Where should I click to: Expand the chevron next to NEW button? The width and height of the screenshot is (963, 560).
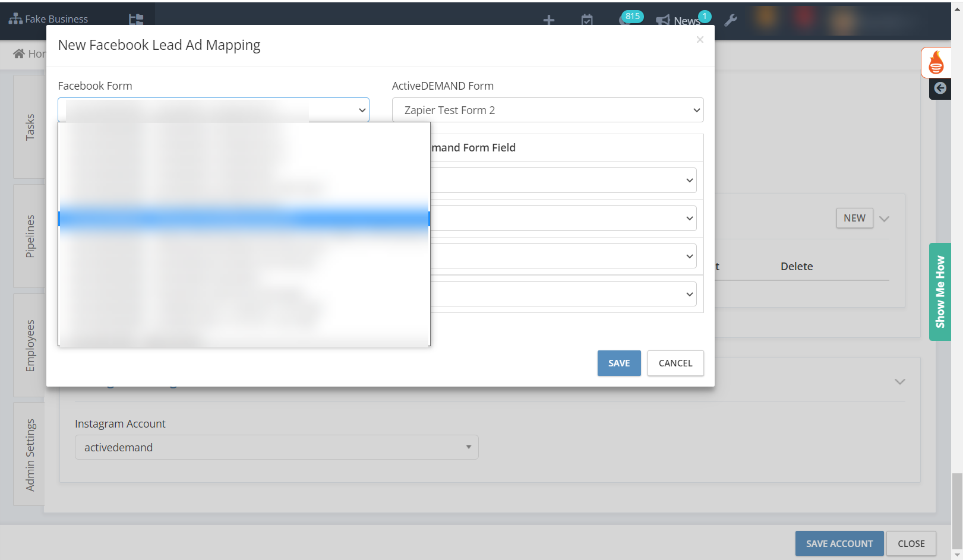(x=884, y=219)
